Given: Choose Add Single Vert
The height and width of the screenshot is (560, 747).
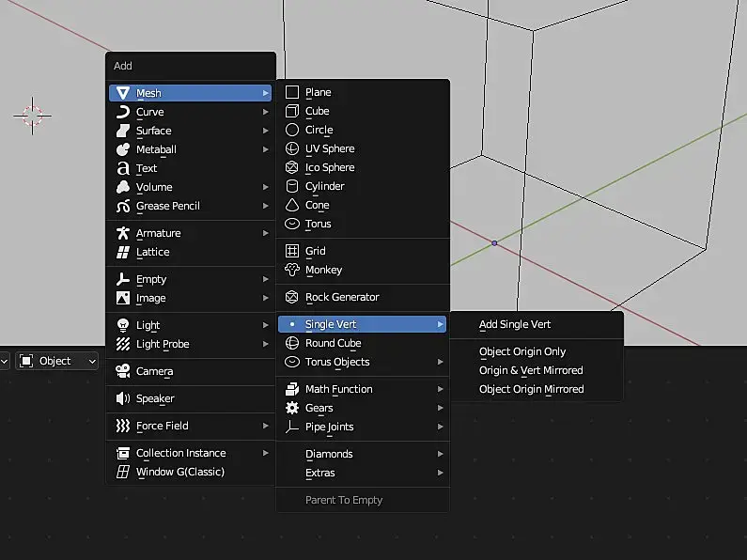Looking at the screenshot, I should 537,324.
